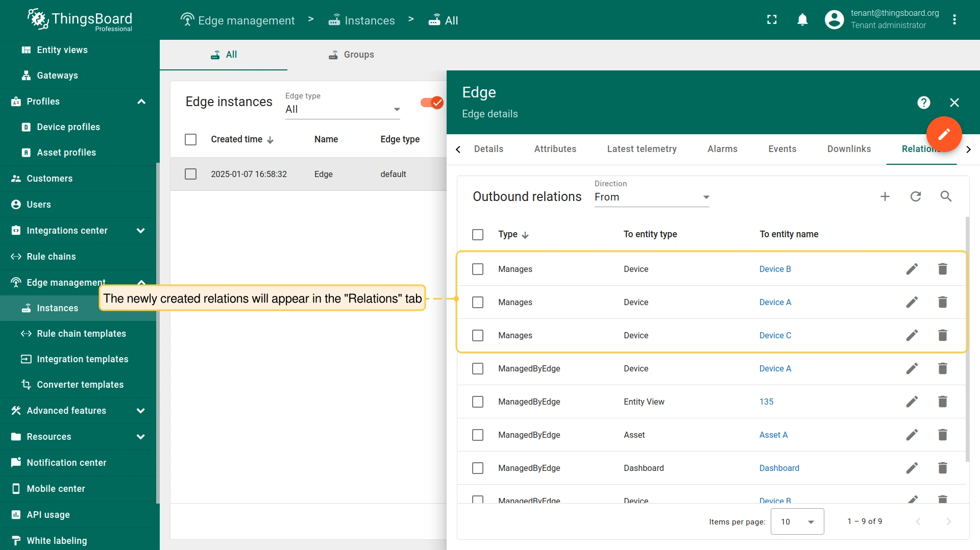Toggle fullscreen mode
980x550 pixels.
772,20
